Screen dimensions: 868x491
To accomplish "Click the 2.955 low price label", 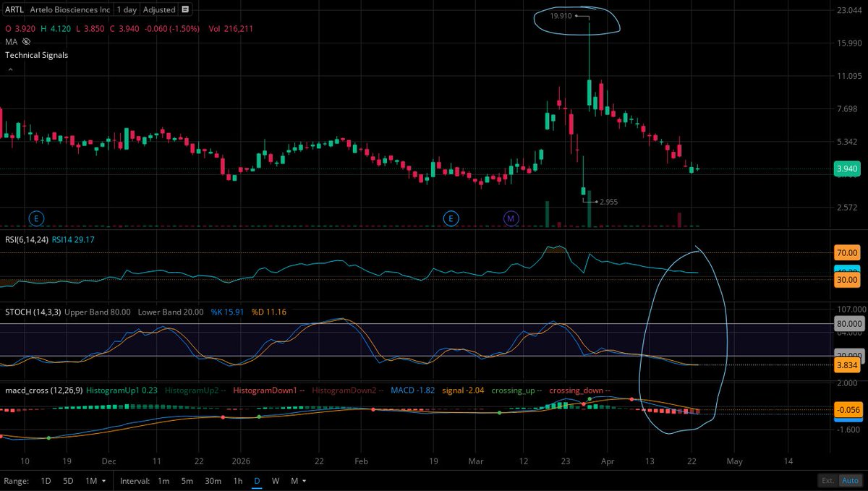I will click(609, 202).
